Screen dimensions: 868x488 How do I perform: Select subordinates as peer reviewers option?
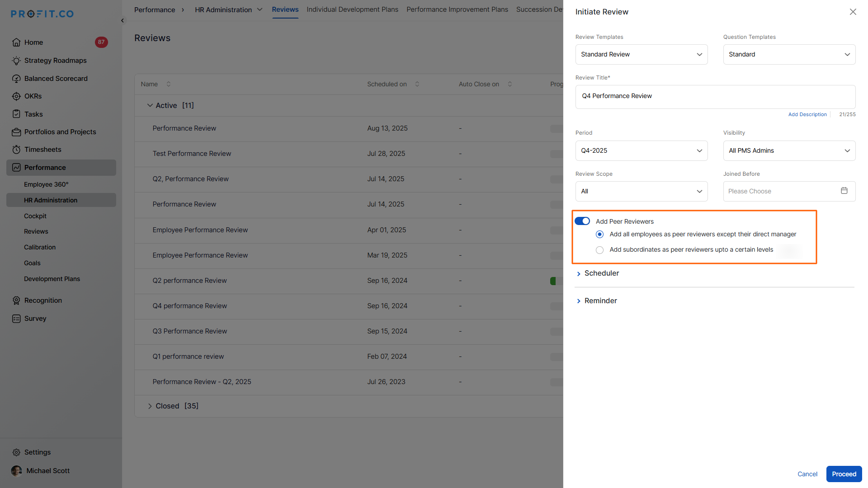(599, 250)
